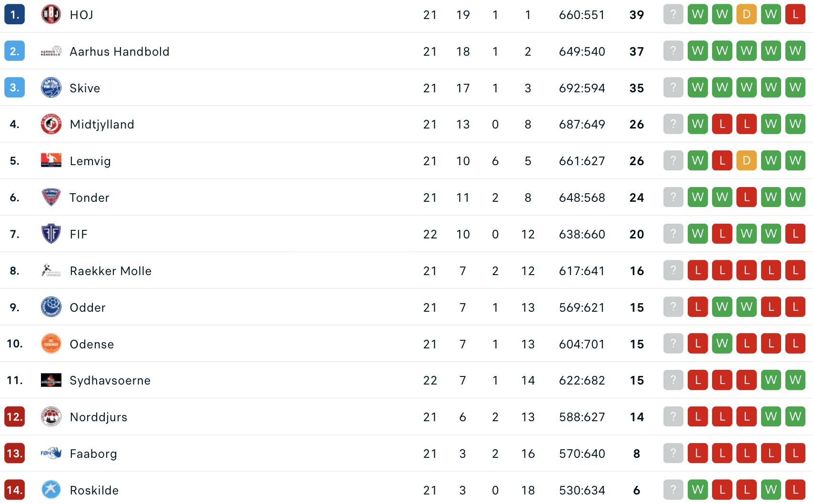Click HOJ's upcoming match question mark
This screenshot has height=504, width=813.
tap(673, 14)
